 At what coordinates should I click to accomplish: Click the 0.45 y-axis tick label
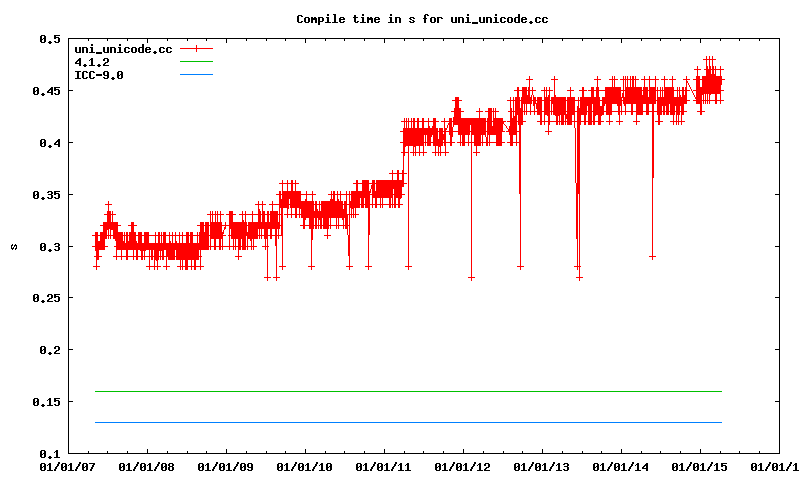coord(46,91)
